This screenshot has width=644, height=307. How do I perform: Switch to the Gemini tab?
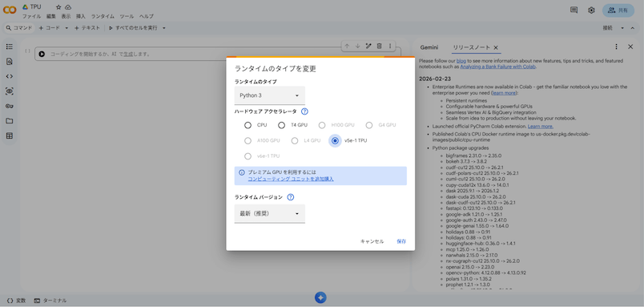429,47
